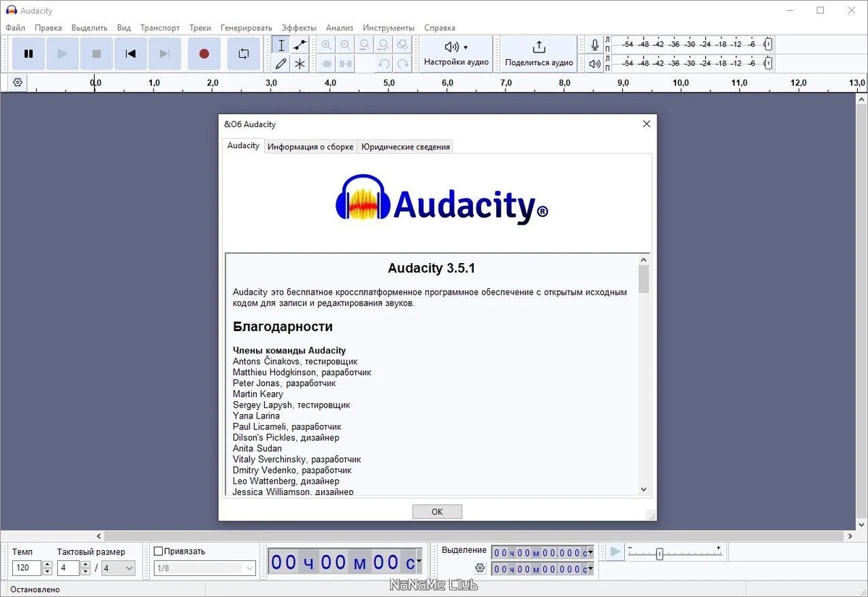The width and height of the screenshot is (868, 597).
Task: Click the Redo arrow icon
Action: (x=403, y=64)
